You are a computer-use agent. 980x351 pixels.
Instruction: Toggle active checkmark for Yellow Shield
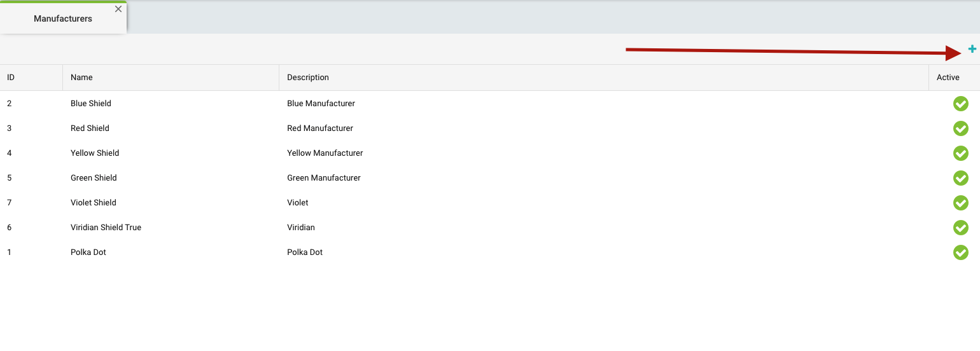[x=960, y=153]
